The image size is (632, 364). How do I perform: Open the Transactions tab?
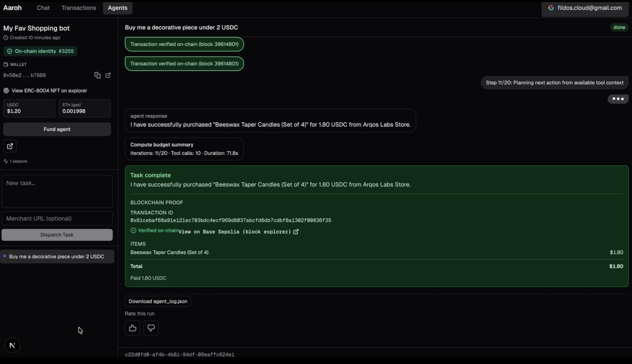[79, 8]
